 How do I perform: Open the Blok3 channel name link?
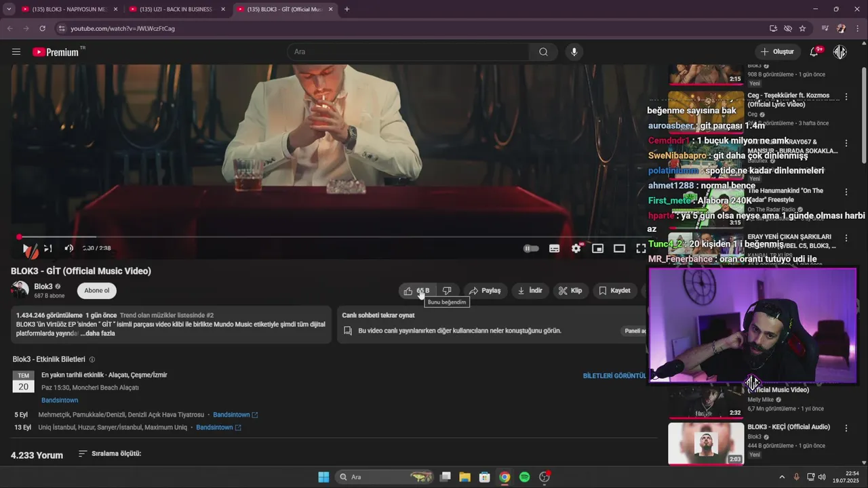(43, 287)
